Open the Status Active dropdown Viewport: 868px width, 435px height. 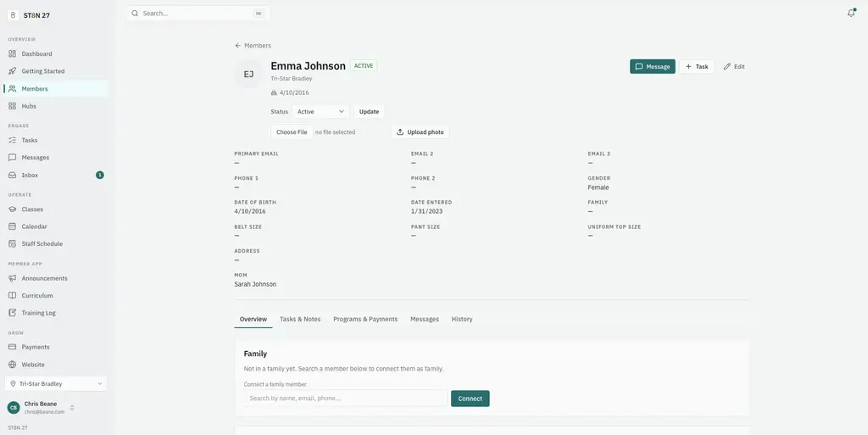[x=320, y=111]
